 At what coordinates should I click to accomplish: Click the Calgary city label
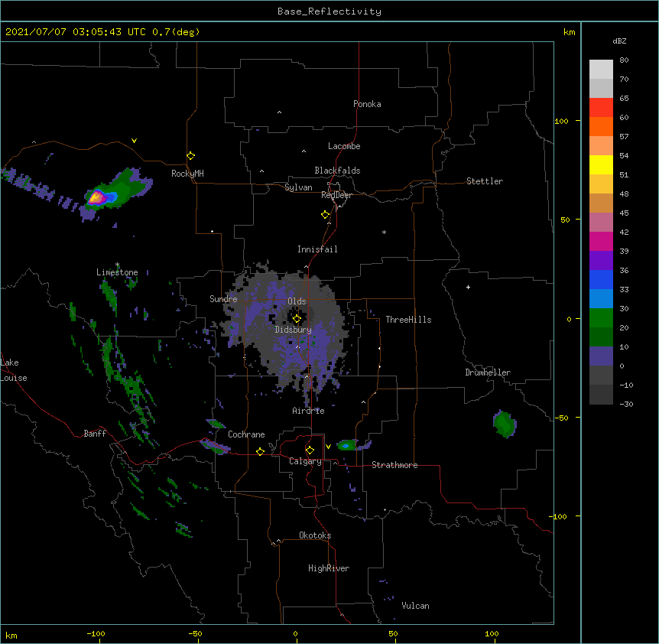305,461
